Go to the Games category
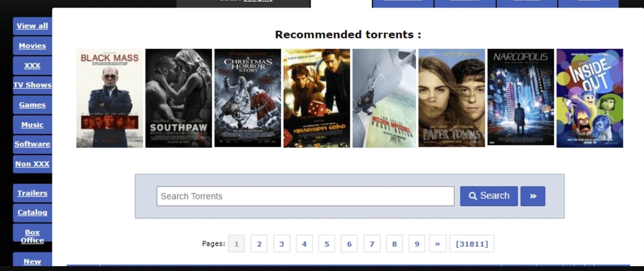644x271 pixels. pos(33,105)
